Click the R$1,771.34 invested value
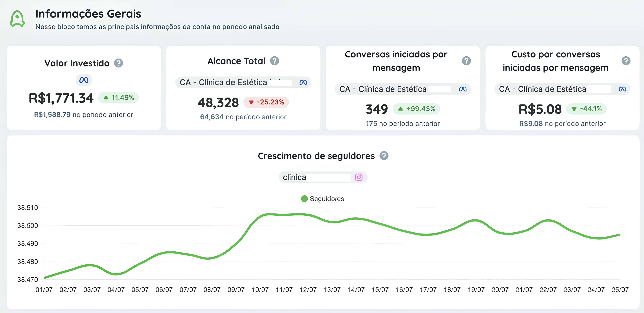Image resolution: width=644 pixels, height=313 pixels. pyautogui.click(x=61, y=98)
